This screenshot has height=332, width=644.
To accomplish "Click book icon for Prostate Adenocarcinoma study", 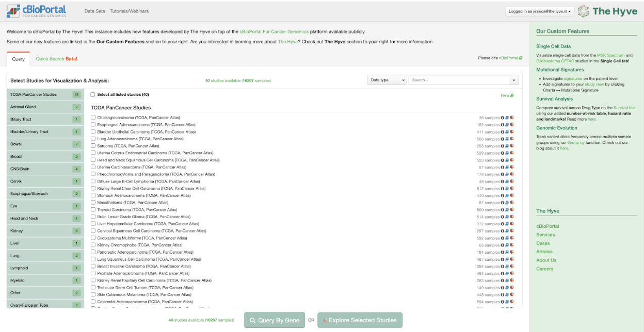I will point(507,273).
